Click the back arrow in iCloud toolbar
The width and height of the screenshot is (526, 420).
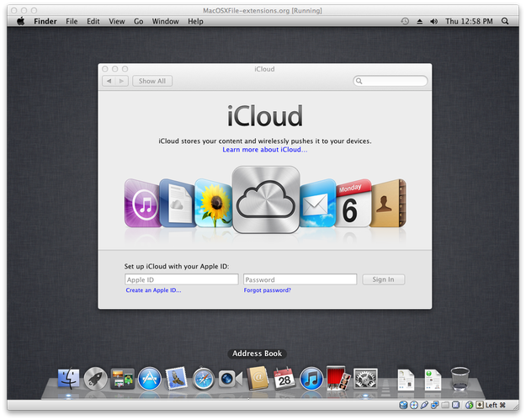[x=109, y=81]
